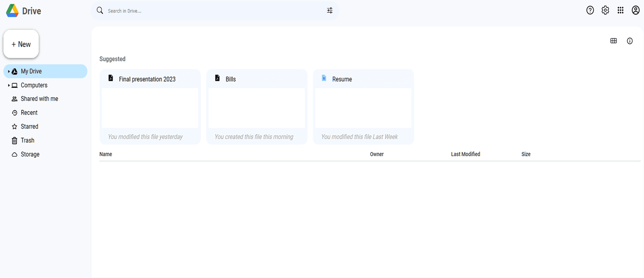Expand the Computers tree arrow
644x278 pixels.
[x=9, y=85]
